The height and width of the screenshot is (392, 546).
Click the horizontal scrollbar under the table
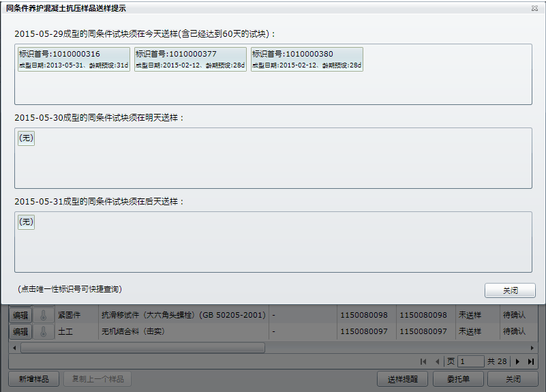click(x=142, y=347)
